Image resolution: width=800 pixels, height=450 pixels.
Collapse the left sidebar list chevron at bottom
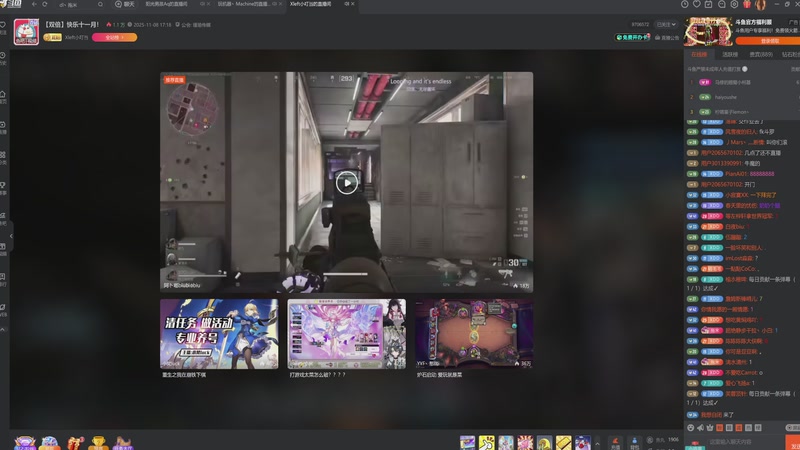point(3,330)
